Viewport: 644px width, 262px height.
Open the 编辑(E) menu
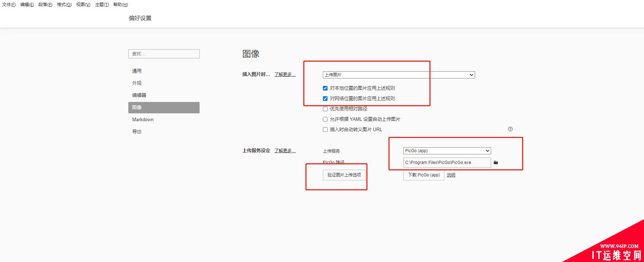pos(27,5)
